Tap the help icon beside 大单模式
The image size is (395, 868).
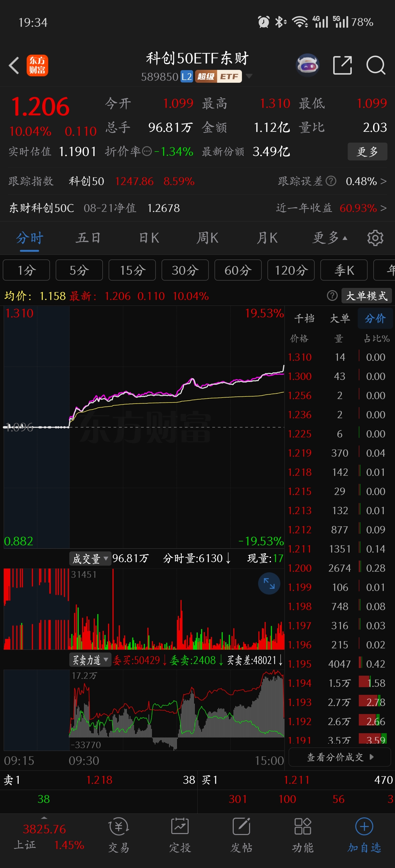coord(332,296)
